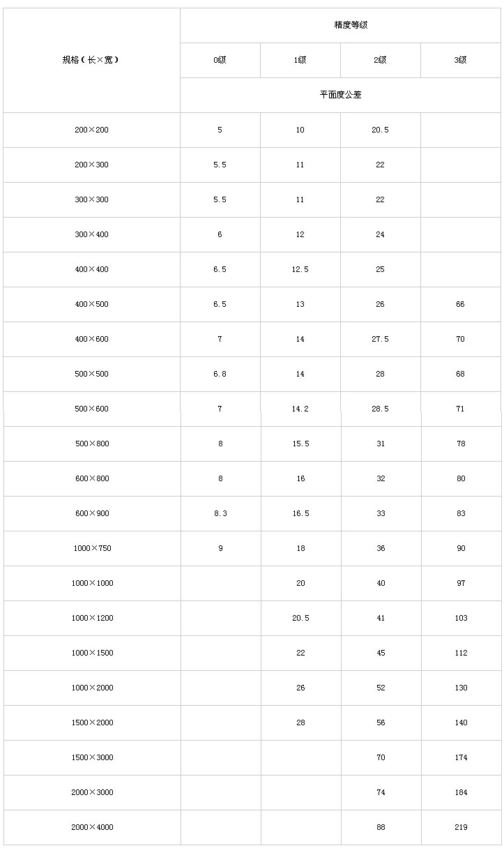Click the 3级 column header
Image resolution: width=504 pixels, height=855 pixels.
461,60
